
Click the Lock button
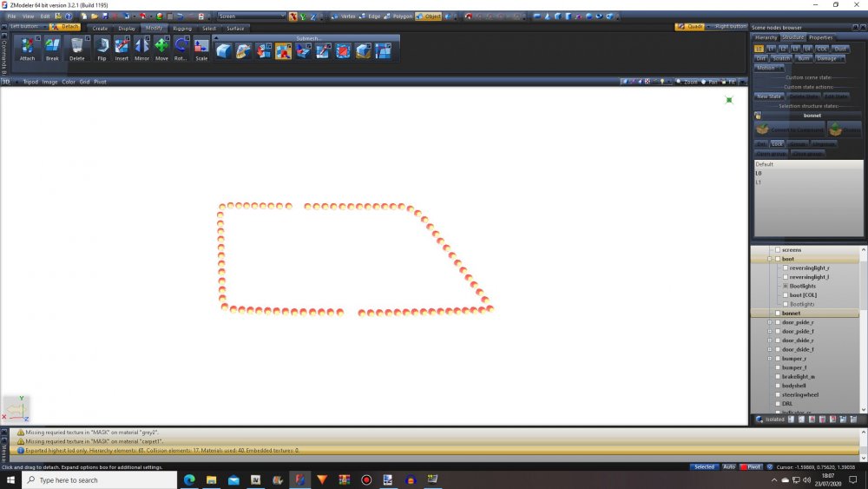777,144
